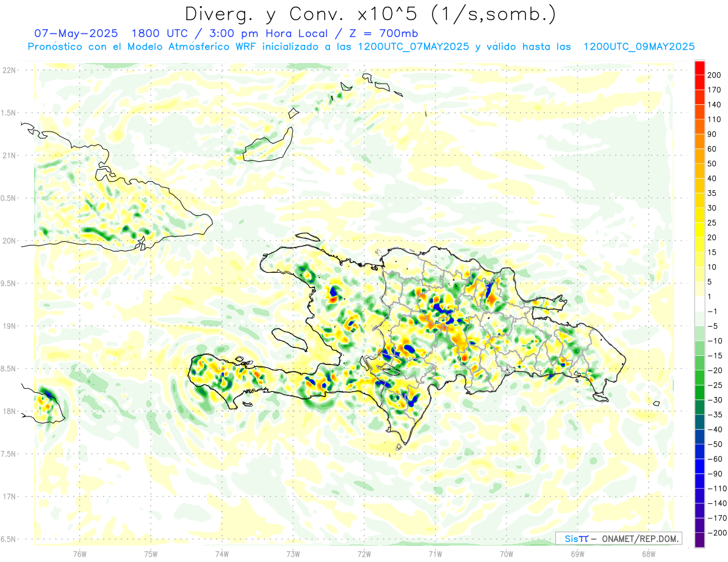Select the positive '10' color scale value

[712, 267]
